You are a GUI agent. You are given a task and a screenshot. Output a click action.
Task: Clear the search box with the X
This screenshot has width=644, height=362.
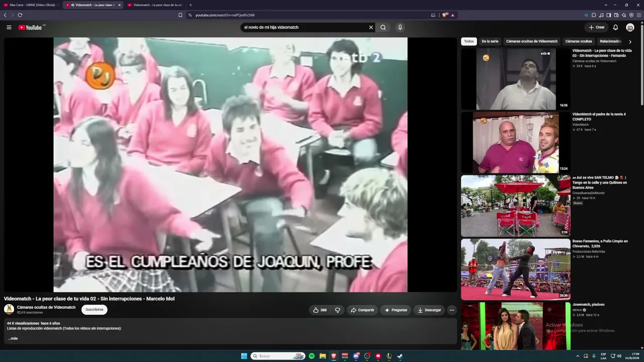click(371, 27)
